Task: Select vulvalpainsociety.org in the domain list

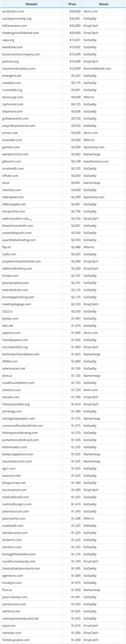Action: tap(17, 19)
